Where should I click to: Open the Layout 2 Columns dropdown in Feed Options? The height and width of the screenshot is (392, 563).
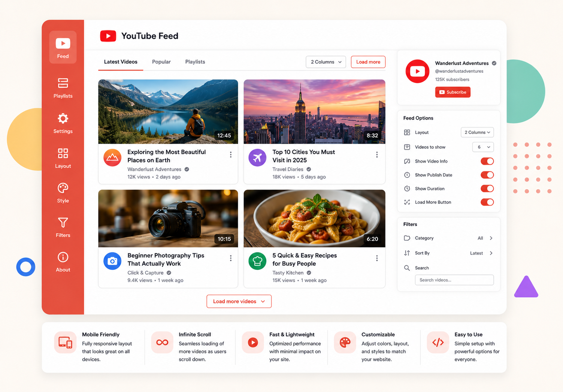click(x=477, y=132)
